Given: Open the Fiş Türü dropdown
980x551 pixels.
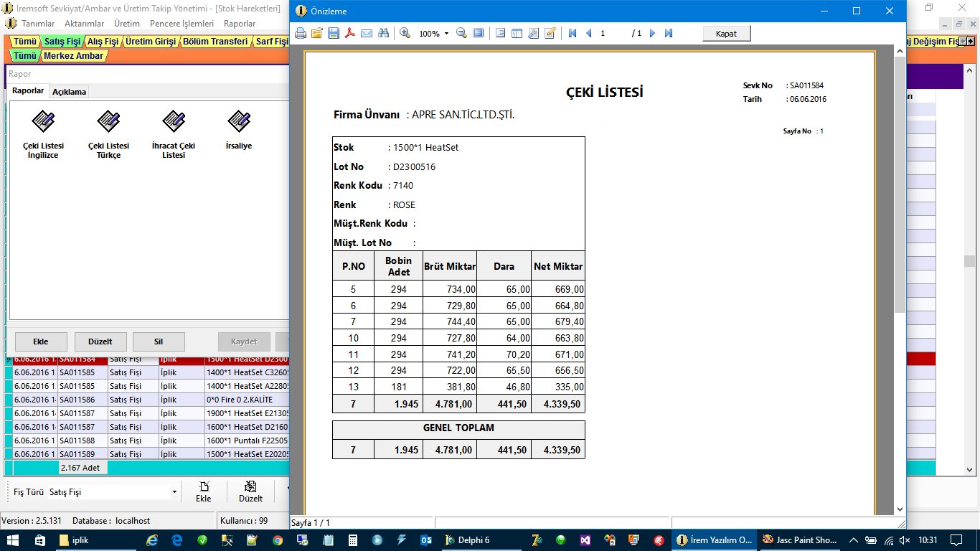Looking at the screenshot, I should [x=174, y=492].
